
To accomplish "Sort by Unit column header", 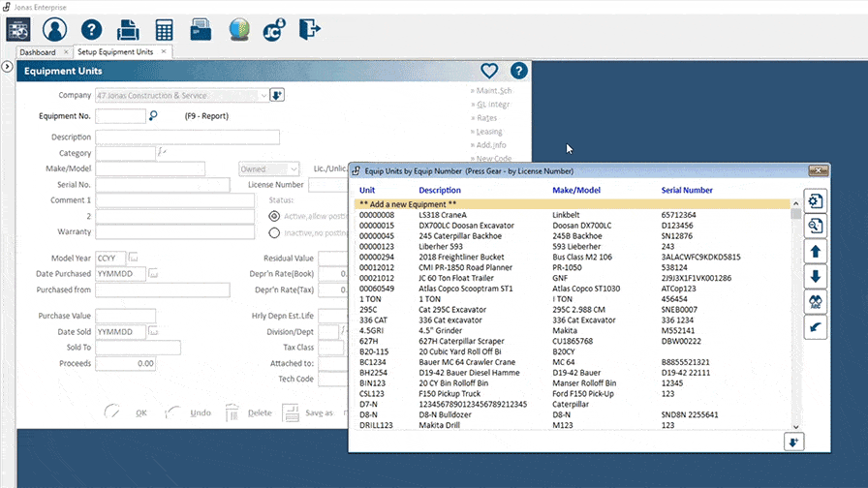I will click(x=367, y=190).
